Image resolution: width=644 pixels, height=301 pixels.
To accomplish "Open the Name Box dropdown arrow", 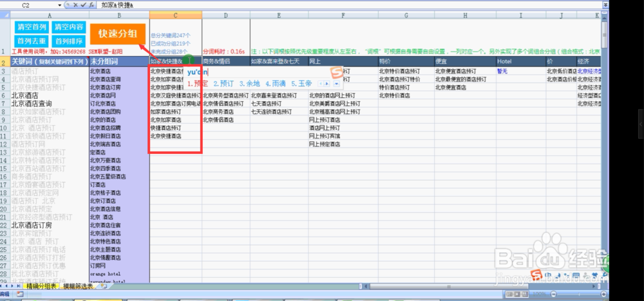I will (59, 5).
